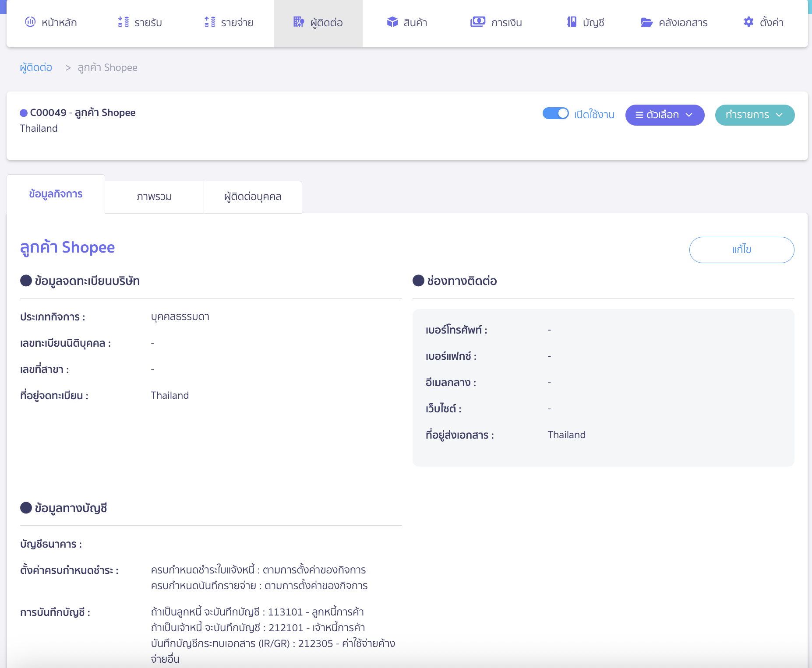Switch to the ภาพรวม overview tab
This screenshot has height=668, width=812.
tap(154, 197)
